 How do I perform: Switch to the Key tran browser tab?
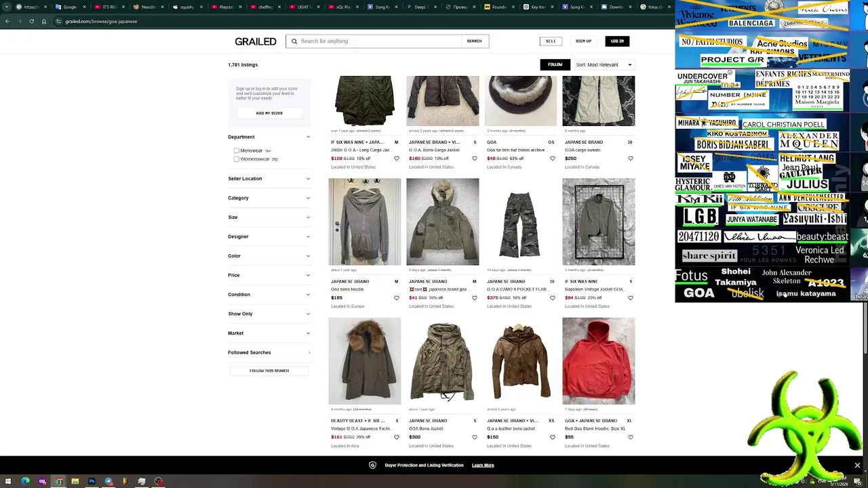[538, 7]
